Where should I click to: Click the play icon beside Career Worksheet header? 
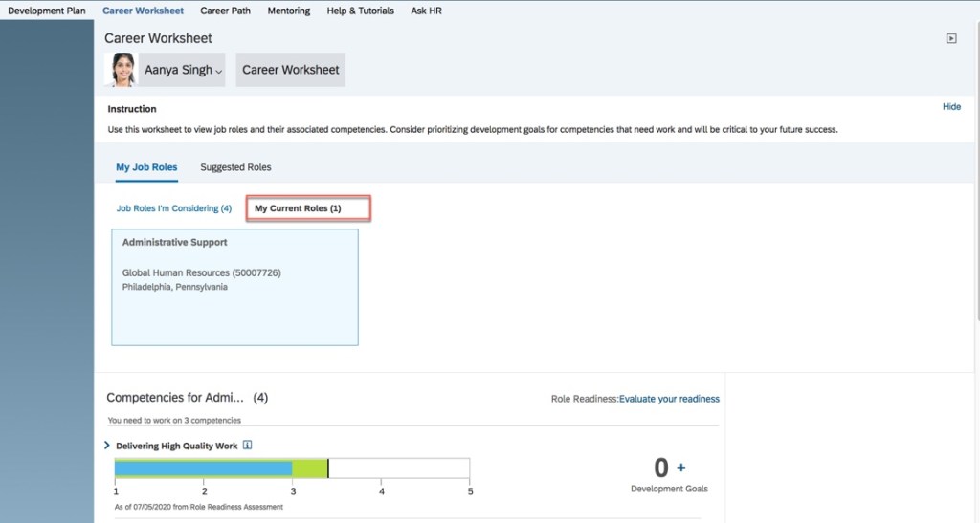click(x=950, y=39)
